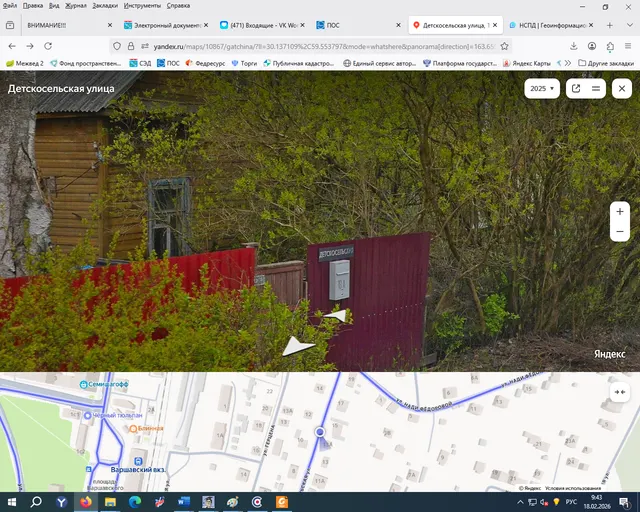The image size is (640, 512).
Task: Move panorama along the lower arrow
Action: coord(298,346)
